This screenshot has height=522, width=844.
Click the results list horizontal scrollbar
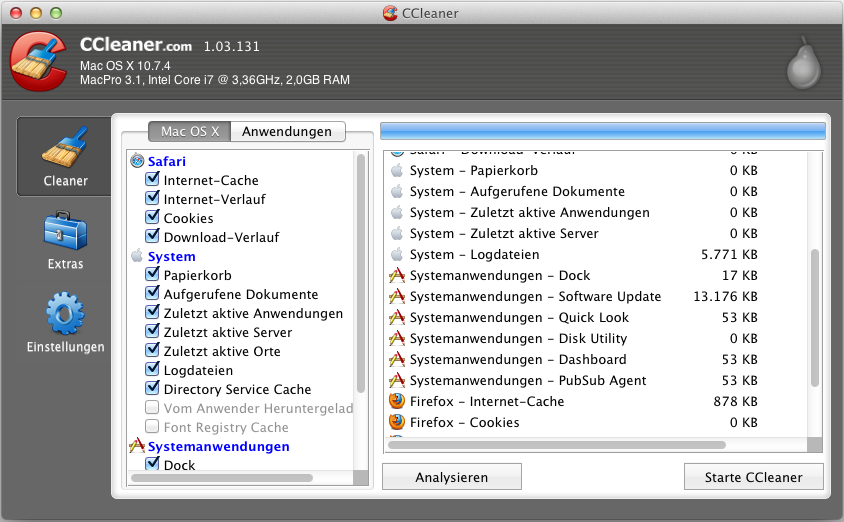(557, 445)
